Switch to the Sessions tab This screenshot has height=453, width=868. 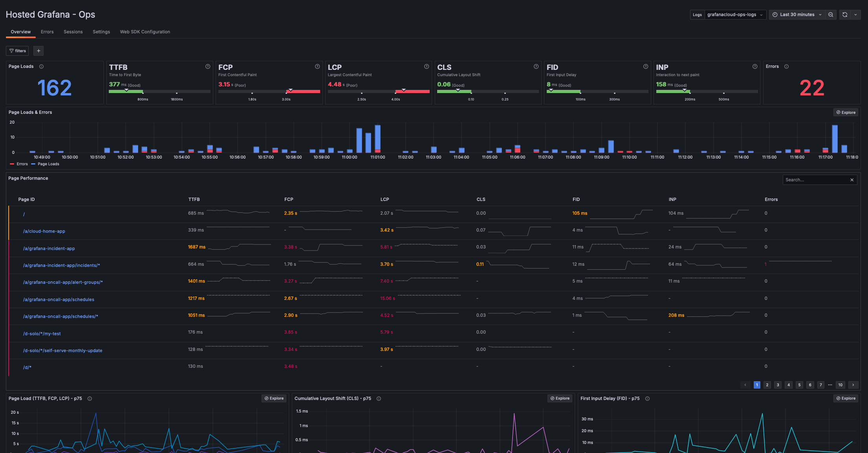73,32
